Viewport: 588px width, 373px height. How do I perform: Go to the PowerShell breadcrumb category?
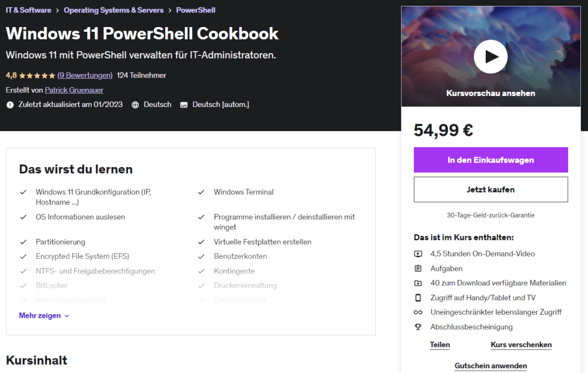(196, 10)
